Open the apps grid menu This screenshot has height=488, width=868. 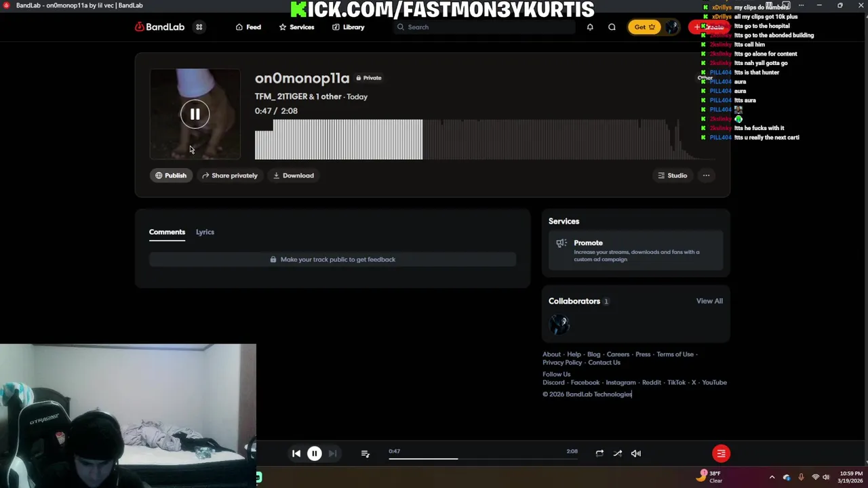[x=199, y=27]
